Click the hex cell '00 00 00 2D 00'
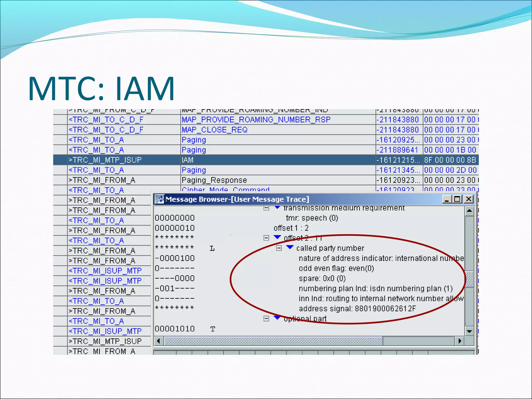Image resolution: width=532 pixels, height=399 pixels. pos(450,170)
